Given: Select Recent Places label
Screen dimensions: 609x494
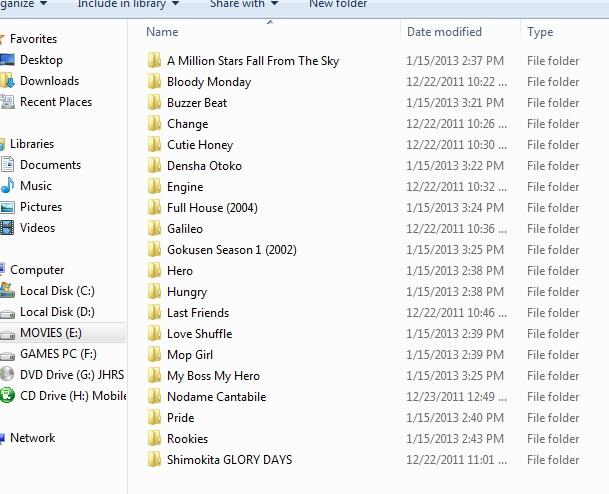Looking at the screenshot, I should (x=56, y=102).
